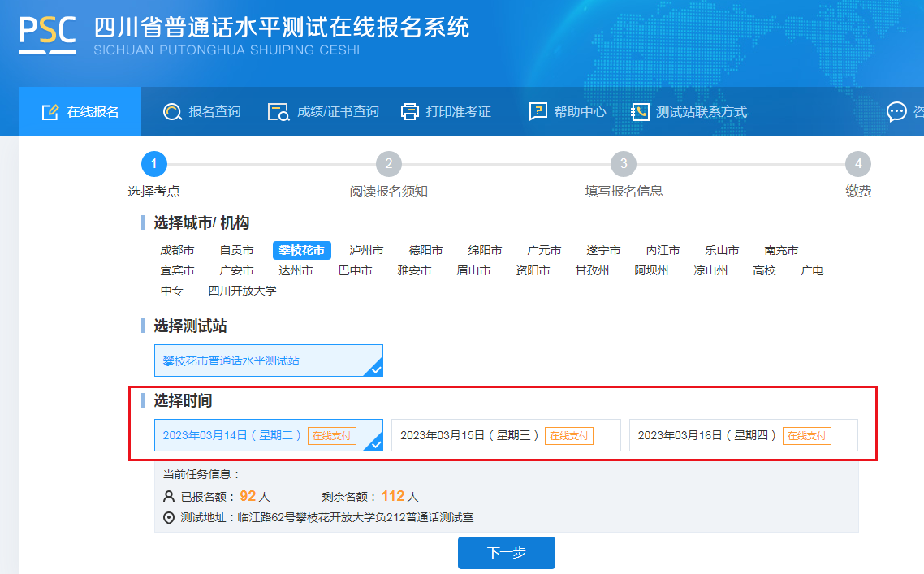
Task: Select date 2023年03月16日 (星期四)
Action: (742, 435)
